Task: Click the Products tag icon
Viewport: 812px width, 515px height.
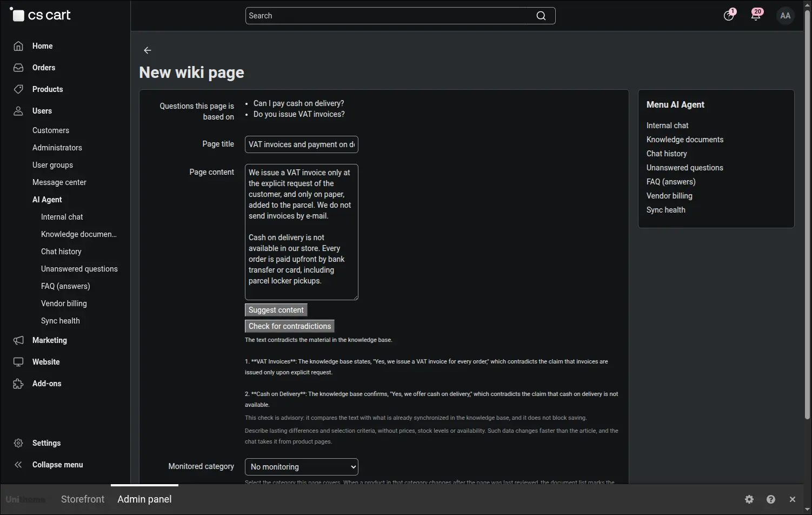Action: coord(18,89)
